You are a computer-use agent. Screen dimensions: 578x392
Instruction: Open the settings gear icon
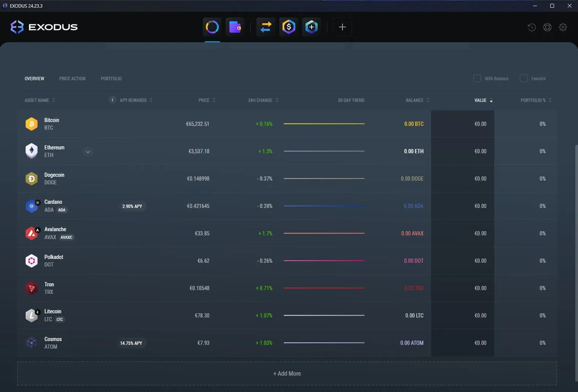point(563,27)
